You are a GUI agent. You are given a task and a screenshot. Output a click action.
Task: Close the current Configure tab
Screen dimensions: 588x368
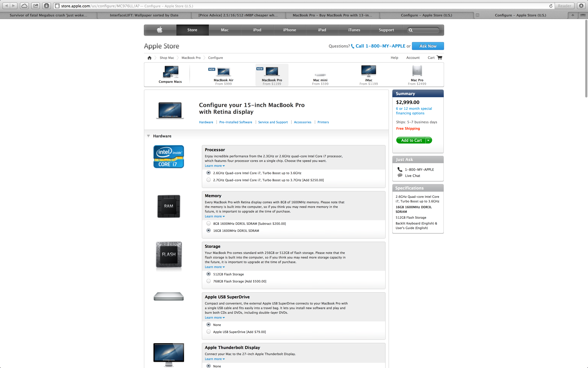point(477,15)
